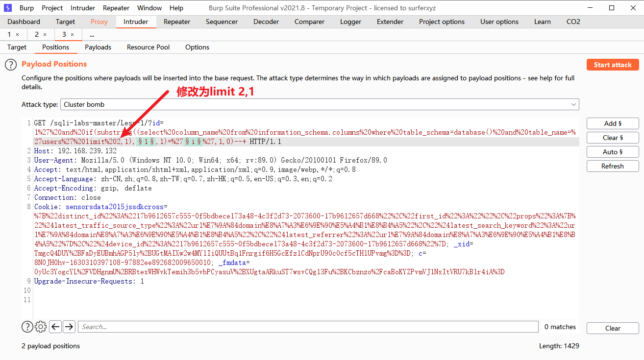Click the Start attack button
This screenshot has height=360, width=644.
613,65
